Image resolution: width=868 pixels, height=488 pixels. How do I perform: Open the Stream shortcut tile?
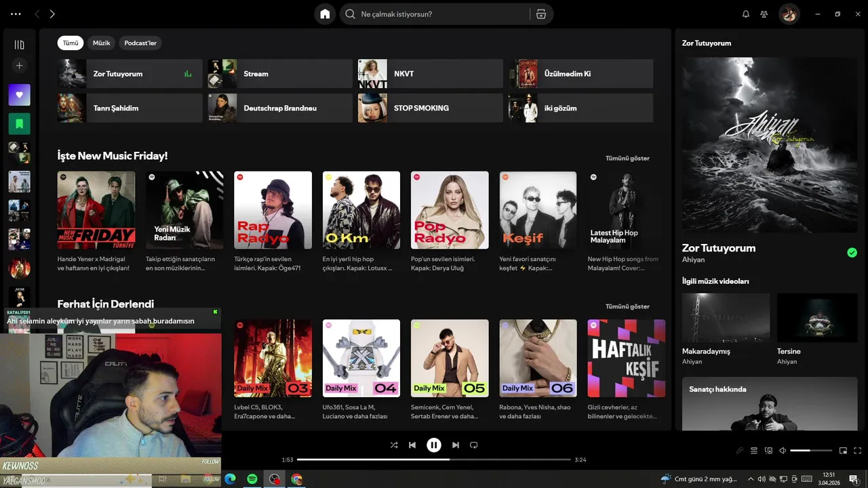click(x=280, y=73)
